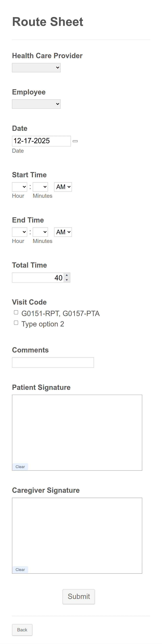162x644 pixels.
Task: Open the Start Time minutes dropdown
Action: coord(40,187)
